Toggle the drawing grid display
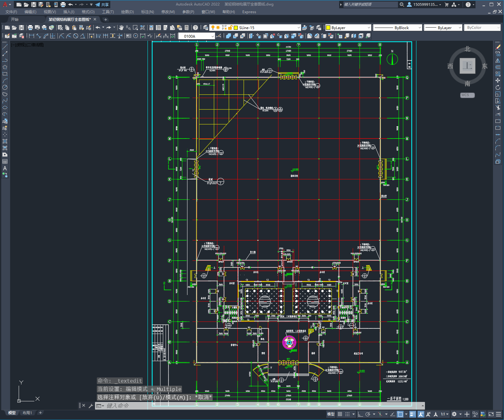 pyautogui.click(x=340, y=414)
